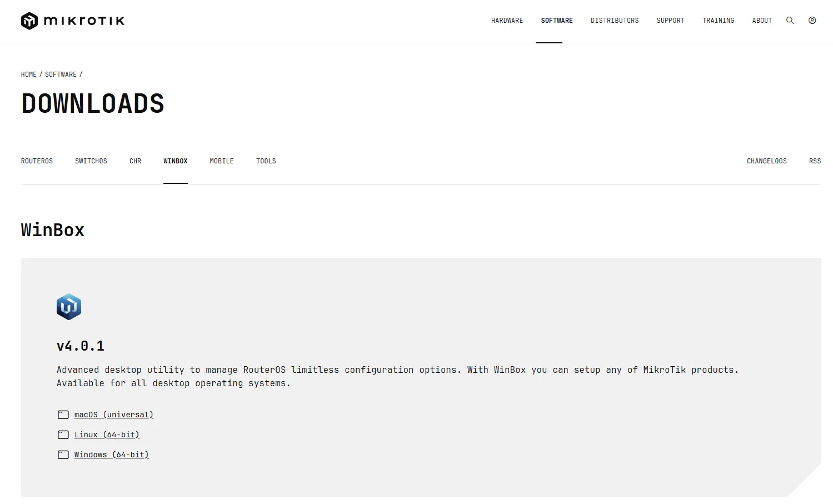Open the Distributors menu item
Image resolution: width=833 pixels, height=504 pixels.
[615, 21]
